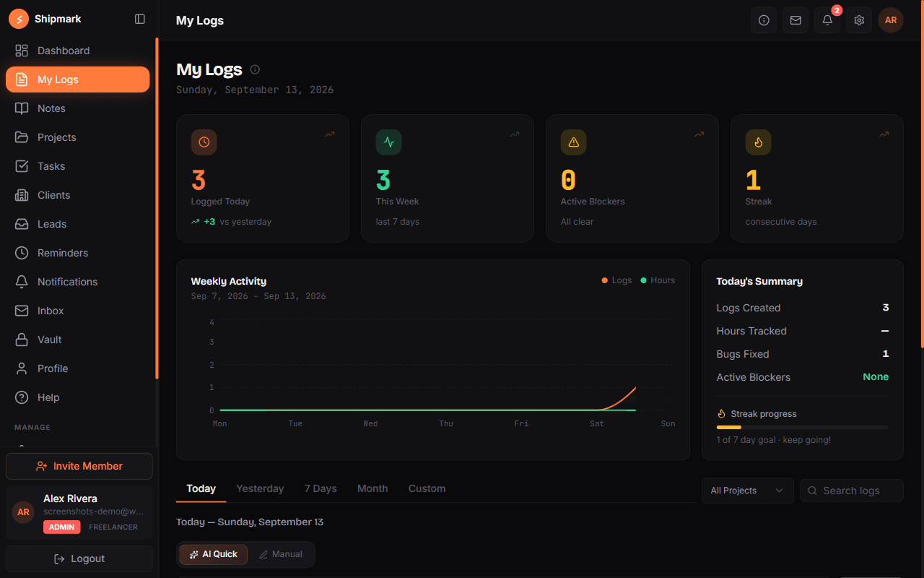Click the Shipmark logo icon
This screenshot has width=924, height=578.
(19, 20)
